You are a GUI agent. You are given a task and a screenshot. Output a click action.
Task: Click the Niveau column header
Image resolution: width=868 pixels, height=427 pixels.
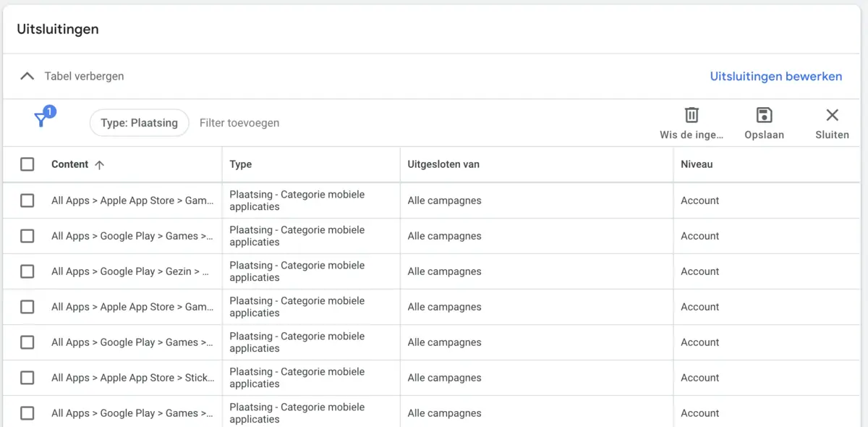[697, 164]
